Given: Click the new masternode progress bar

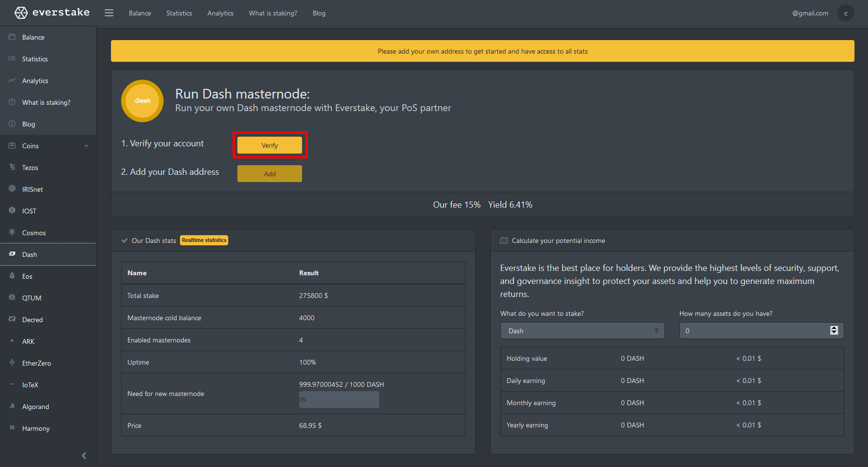Looking at the screenshot, I should coord(339,399).
